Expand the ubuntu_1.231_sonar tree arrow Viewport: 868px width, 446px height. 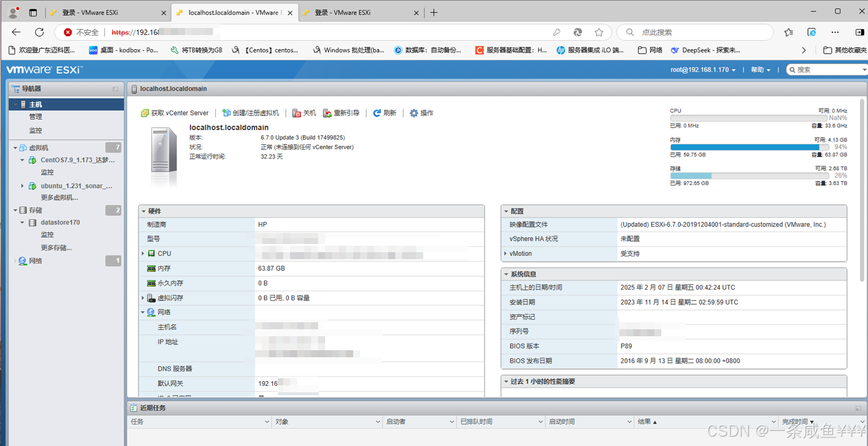(x=22, y=186)
